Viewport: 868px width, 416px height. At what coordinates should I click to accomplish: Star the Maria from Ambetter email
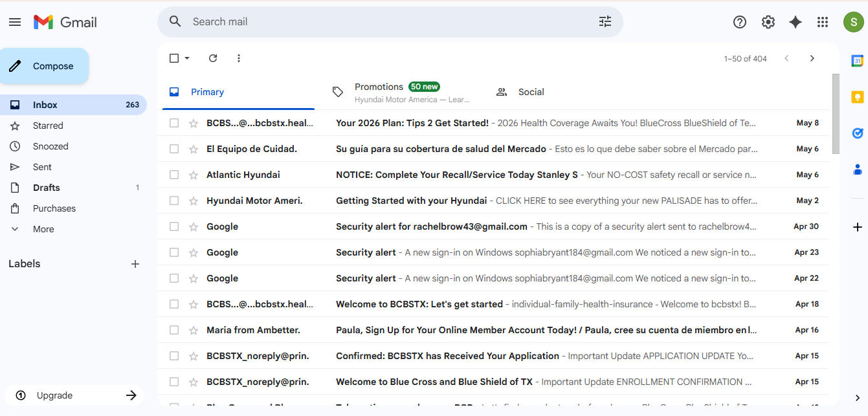[194, 330]
